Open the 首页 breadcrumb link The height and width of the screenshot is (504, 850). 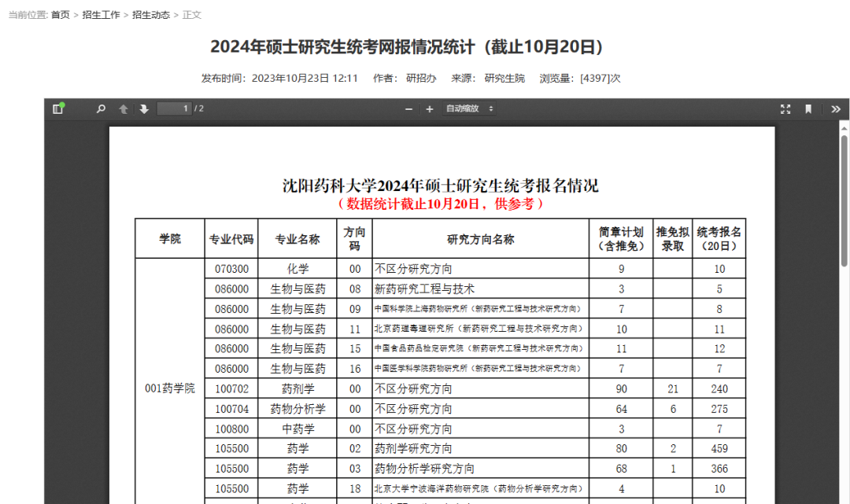[60, 15]
